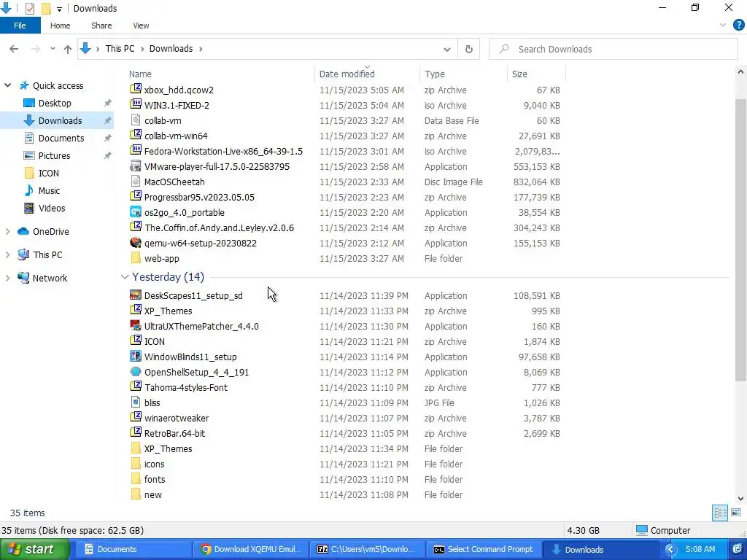The image size is (747, 560).
Task: Select the Progressbar95.v2023.05.05 file name
Action: pos(200,197)
